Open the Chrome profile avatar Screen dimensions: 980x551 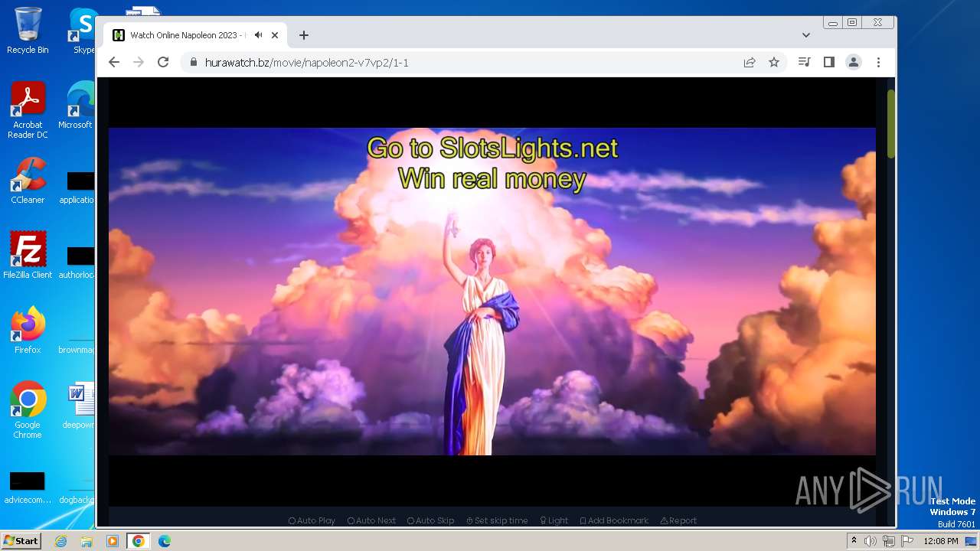tap(854, 63)
